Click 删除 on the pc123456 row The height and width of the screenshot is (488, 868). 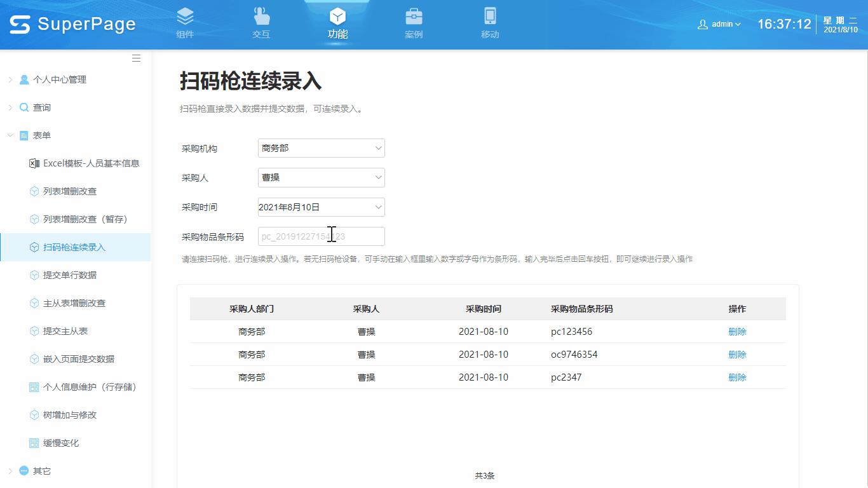737,331
